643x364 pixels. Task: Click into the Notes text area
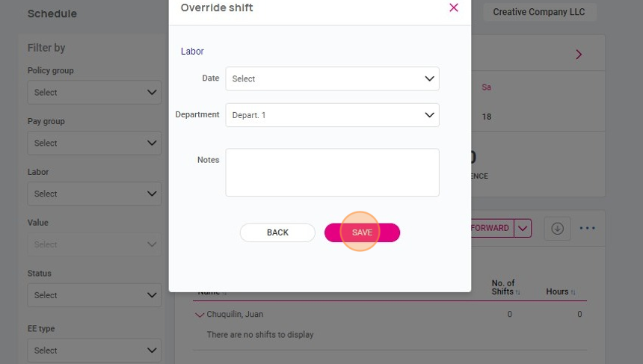coord(332,173)
